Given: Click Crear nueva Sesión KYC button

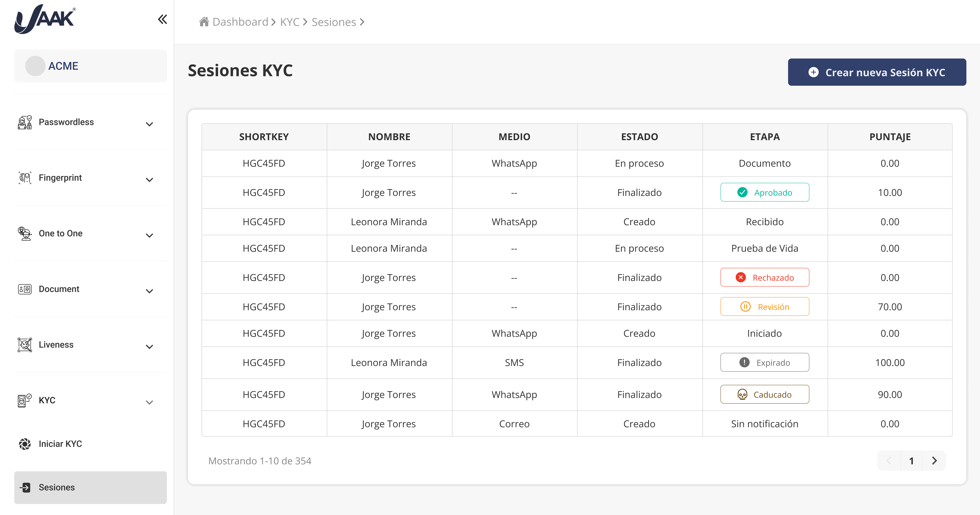Looking at the screenshot, I should point(877,72).
